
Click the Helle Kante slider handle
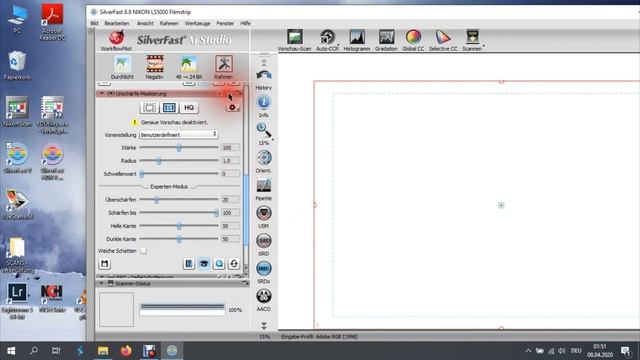(179, 226)
